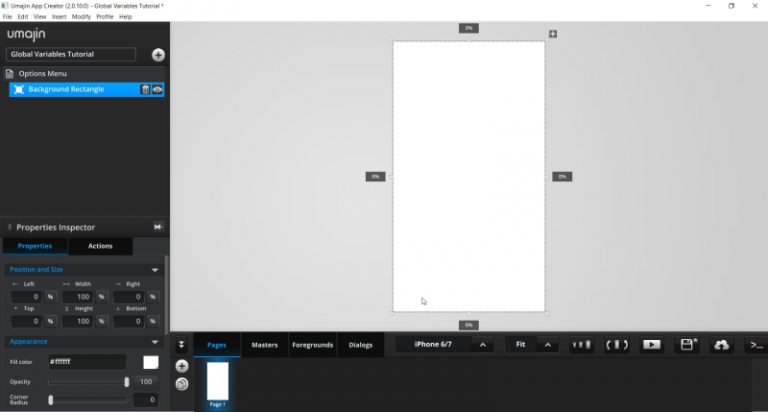The height and width of the screenshot is (412, 768).
Task: Hide the Background Rectangle layer
Action: point(157,89)
